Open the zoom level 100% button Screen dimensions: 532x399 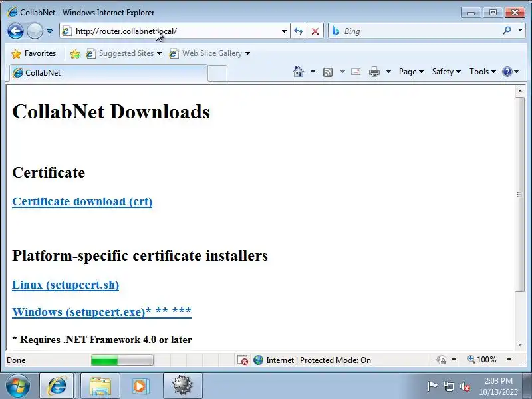pos(481,360)
